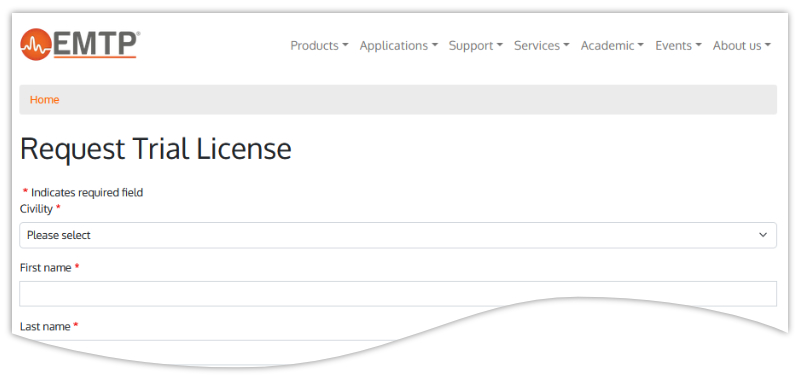Click the First name input field
This screenshot has height=375, width=800.
(398, 294)
